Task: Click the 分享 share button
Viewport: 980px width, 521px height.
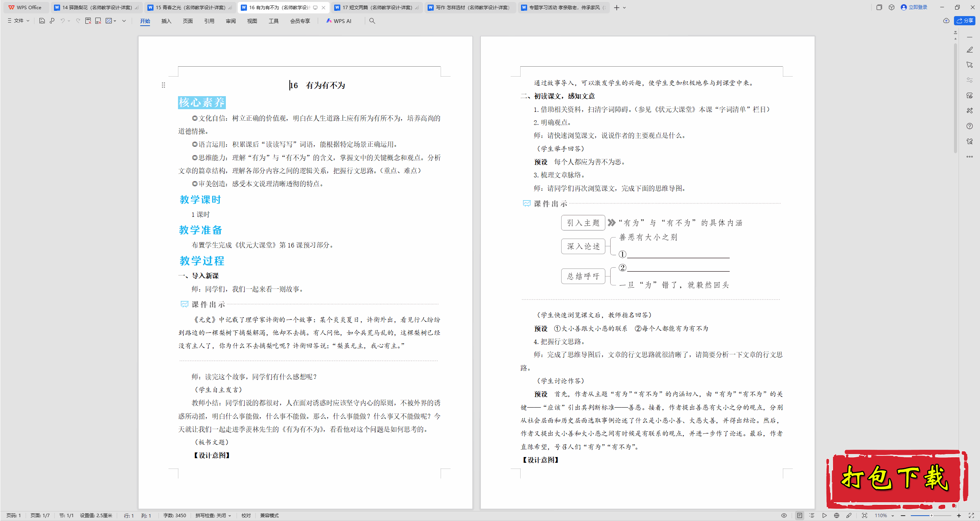Action: (964, 21)
